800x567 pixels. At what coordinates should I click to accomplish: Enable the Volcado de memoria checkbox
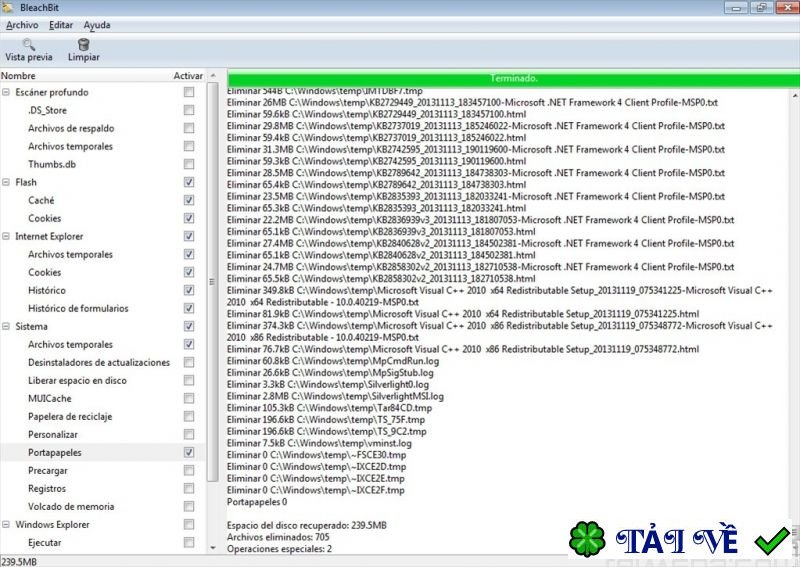(x=189, y=506)
